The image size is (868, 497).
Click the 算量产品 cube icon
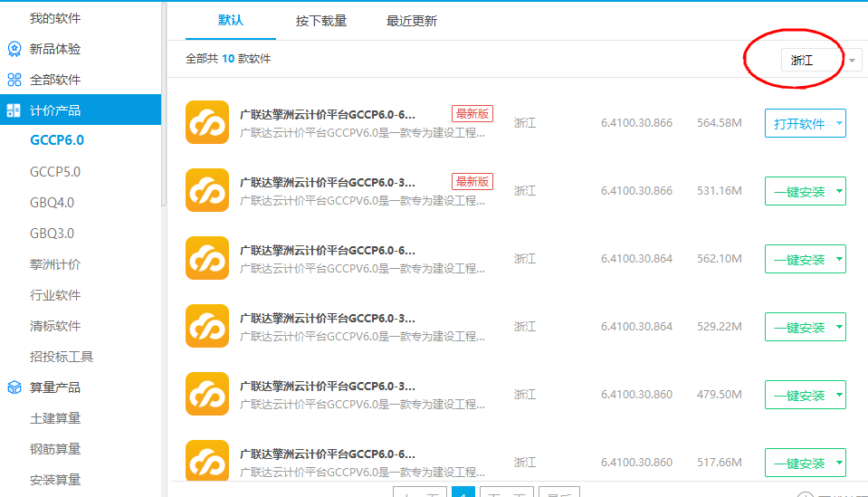coord(14,387)
